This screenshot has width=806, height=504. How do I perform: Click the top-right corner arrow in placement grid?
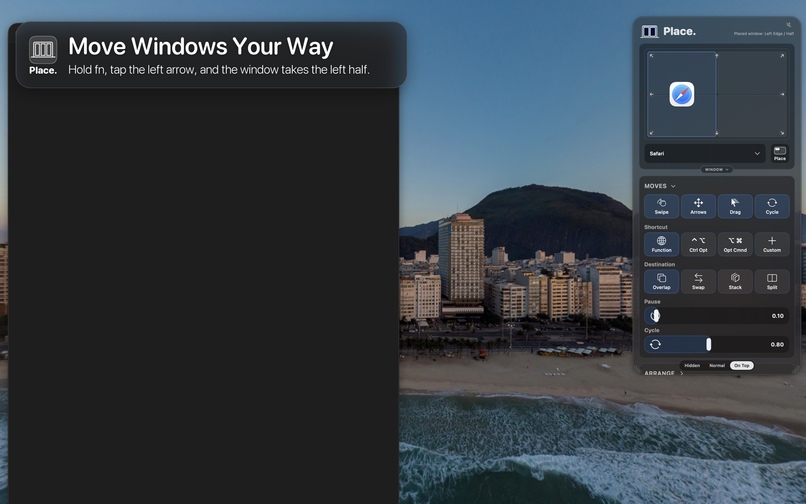pos(782,56)
